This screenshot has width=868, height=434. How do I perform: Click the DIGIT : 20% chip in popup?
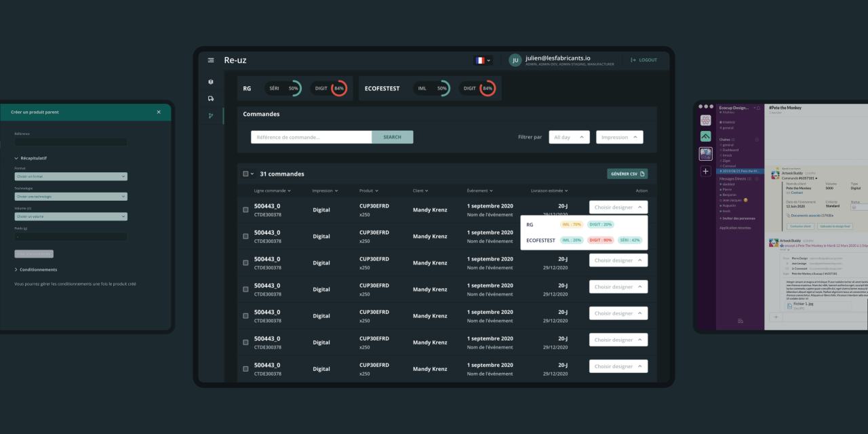tap(601, 224)
